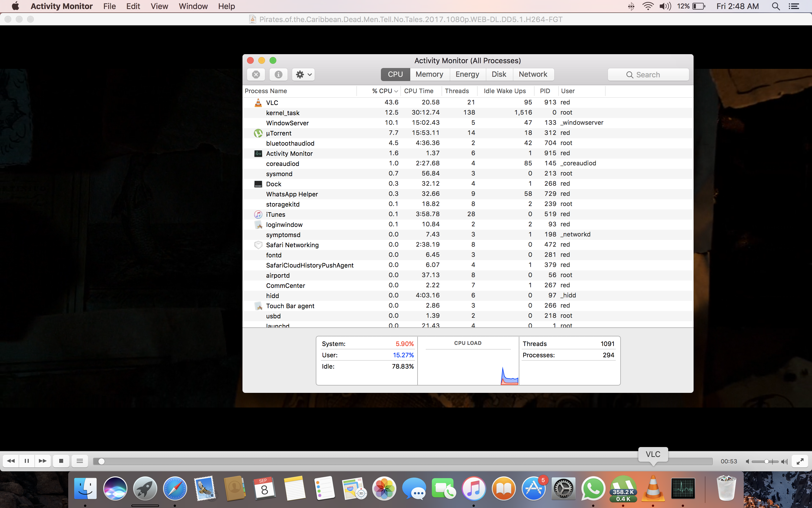Select the WhatsApp Helper process

tap(468, 194)
